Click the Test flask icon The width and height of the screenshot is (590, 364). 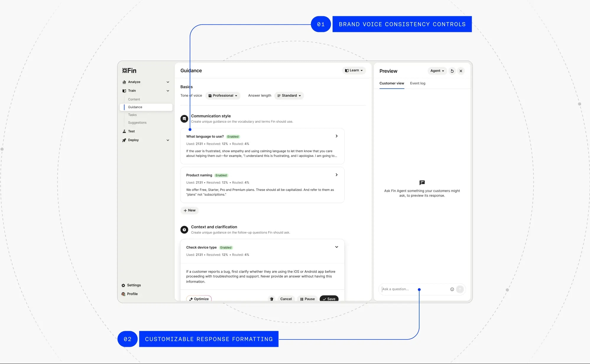pyautogui.click(x=124, y=131)
